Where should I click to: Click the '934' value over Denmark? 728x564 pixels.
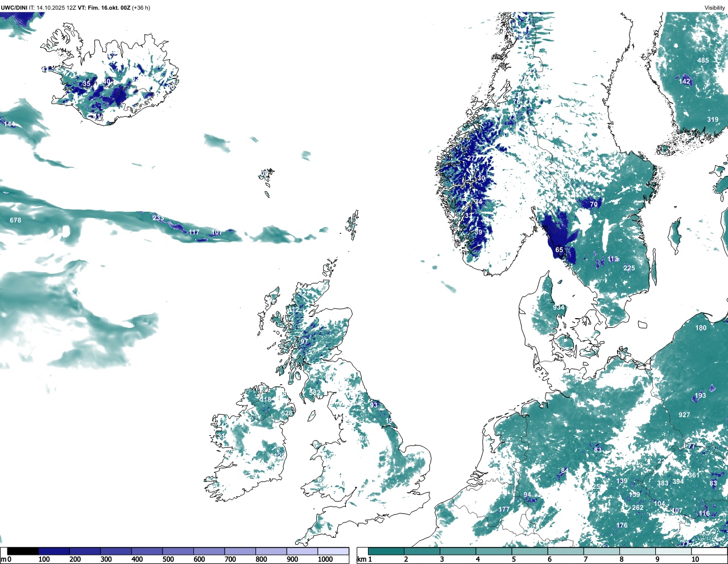[x=559, y=307]
